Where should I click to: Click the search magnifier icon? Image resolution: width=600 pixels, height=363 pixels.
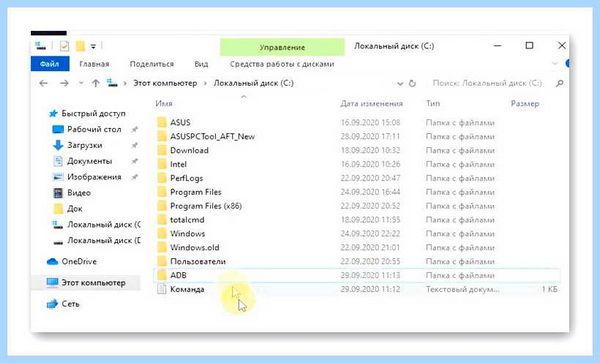point(559,83)
